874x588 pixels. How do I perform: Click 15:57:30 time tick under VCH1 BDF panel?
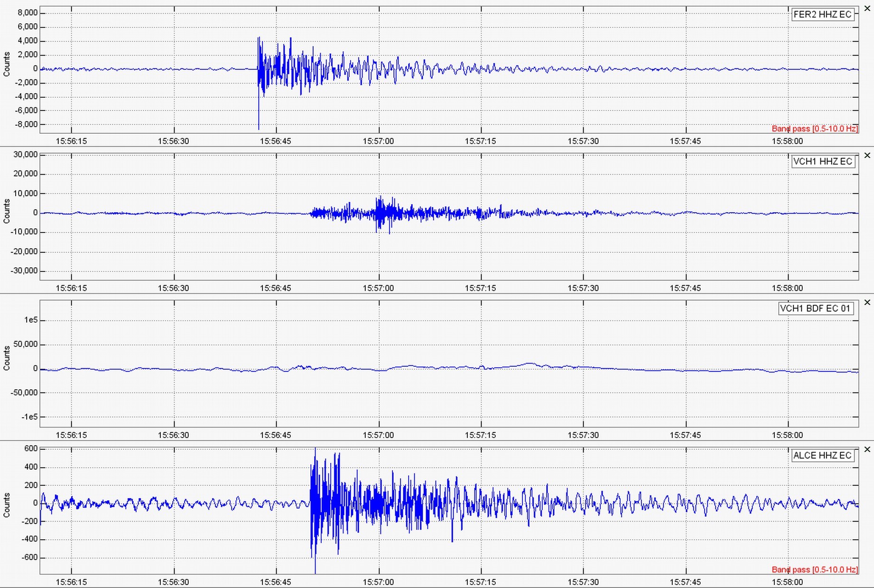pos(583,435)
